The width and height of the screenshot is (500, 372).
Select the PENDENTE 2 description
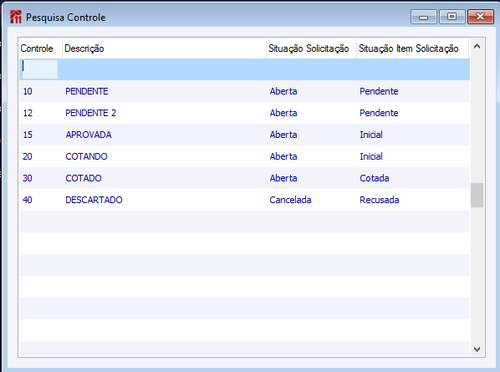click(x=91, y=113)
